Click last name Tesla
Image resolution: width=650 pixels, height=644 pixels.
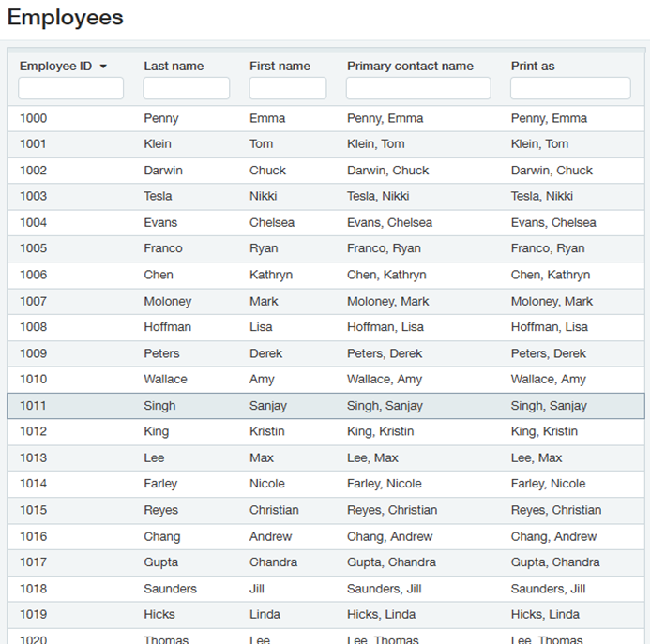pyautogui.click(x=158, y=196)
